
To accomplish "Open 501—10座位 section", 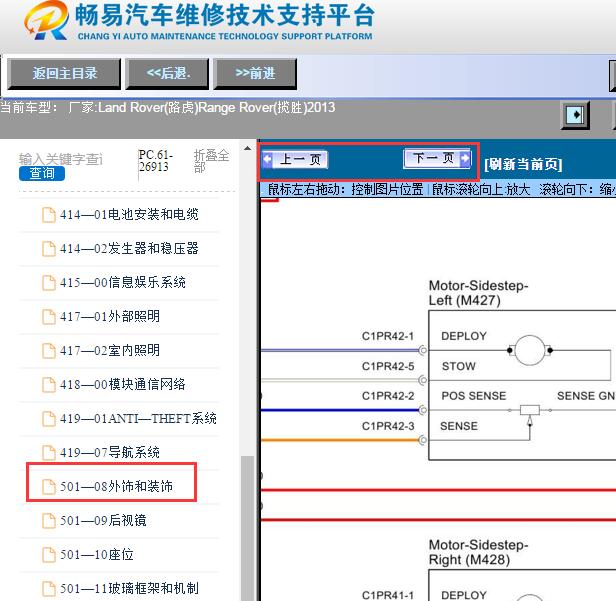I will [x=97, y=555].
